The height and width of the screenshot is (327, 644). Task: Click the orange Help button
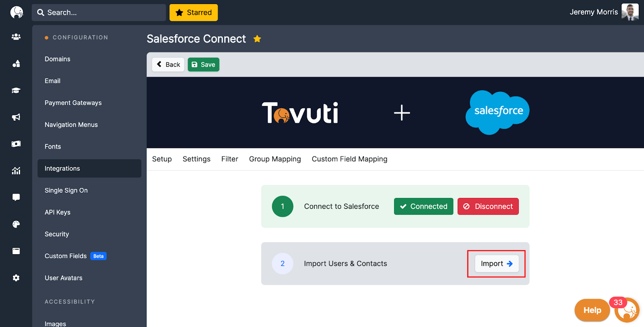click(x=592, y=310)
